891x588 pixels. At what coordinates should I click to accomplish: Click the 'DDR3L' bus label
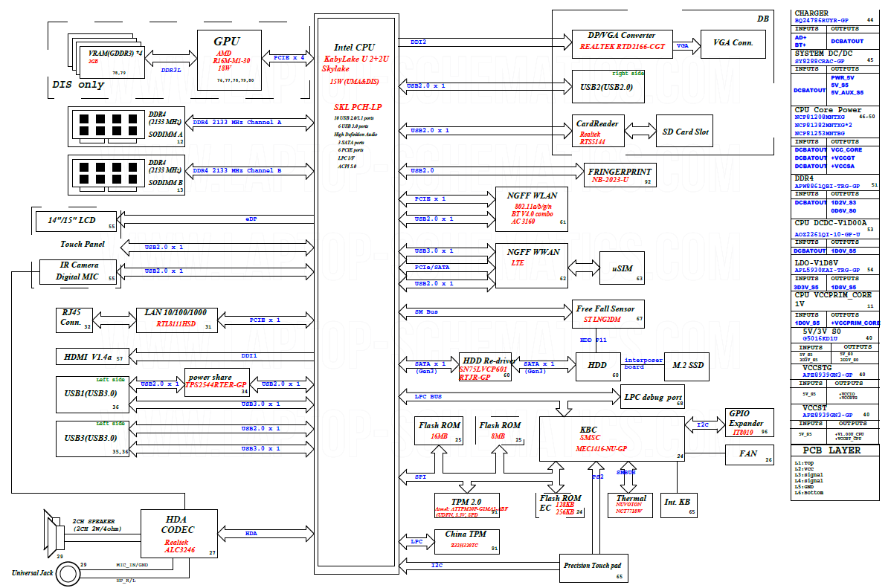click(x=171, y=70)
